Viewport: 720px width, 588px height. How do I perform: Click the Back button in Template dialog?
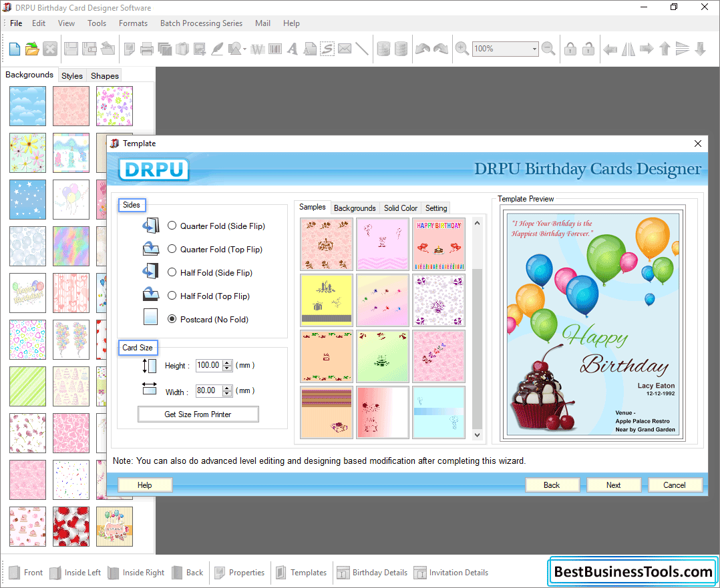point(552,485)
